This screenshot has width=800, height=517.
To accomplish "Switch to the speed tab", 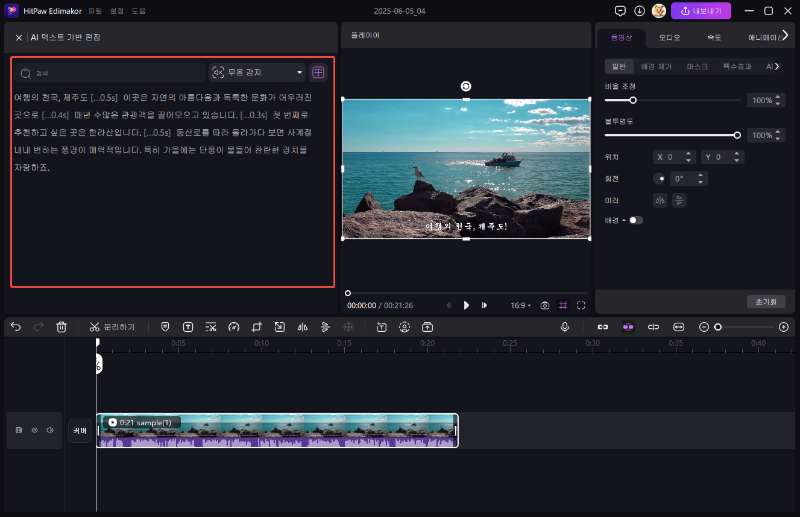I will point(714,37).
